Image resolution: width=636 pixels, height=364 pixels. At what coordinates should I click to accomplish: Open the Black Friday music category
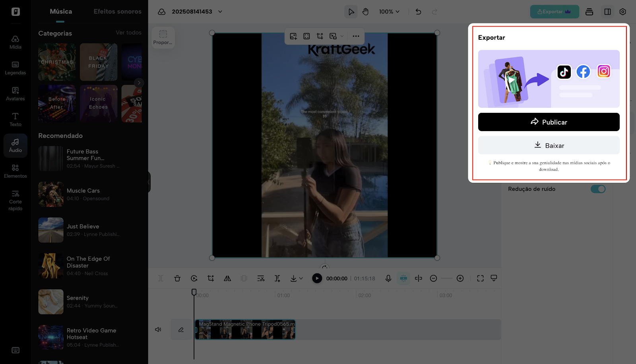click(99, 62)
